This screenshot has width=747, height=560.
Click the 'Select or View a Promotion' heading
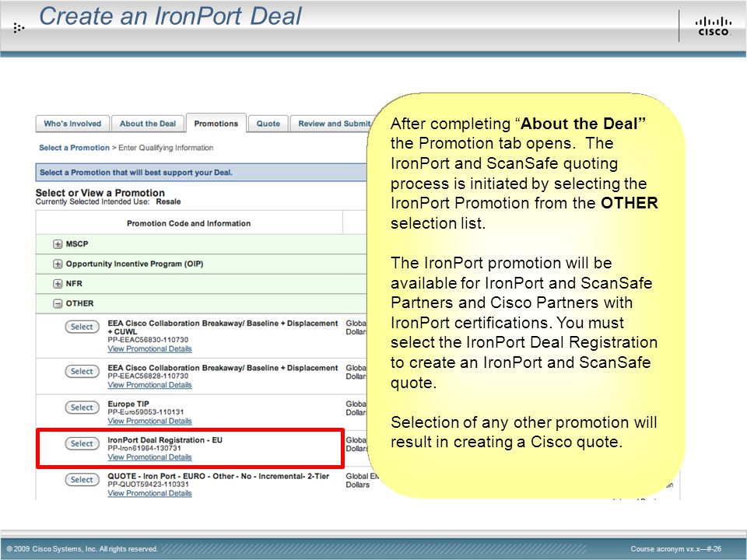click(x=100, y=193)
